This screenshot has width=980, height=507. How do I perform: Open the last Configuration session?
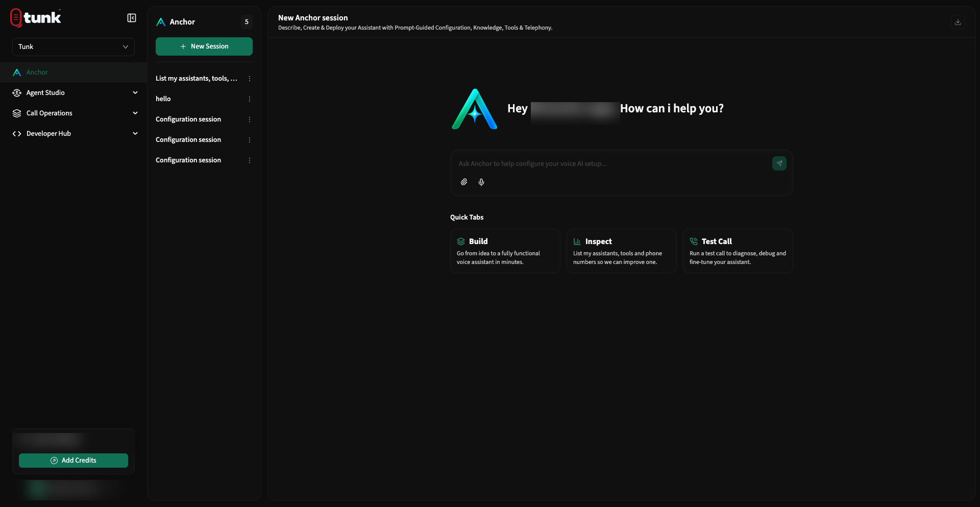[x=188, y=160]
